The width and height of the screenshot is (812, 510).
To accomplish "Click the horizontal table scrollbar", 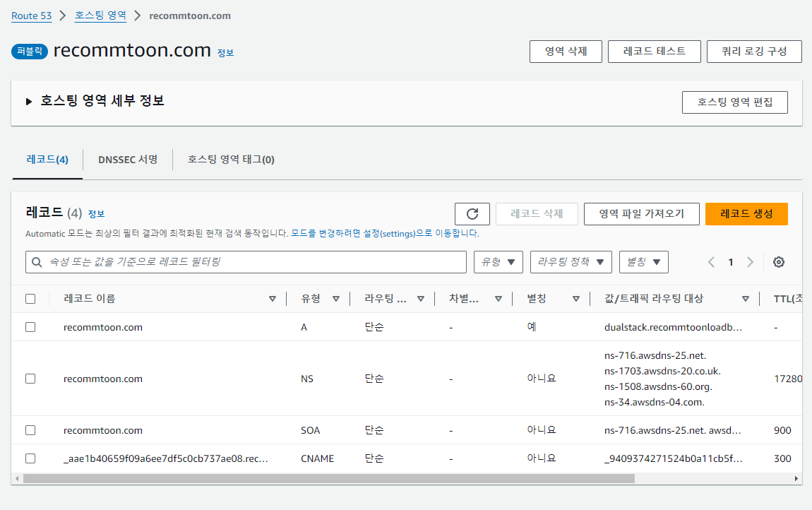I will (x=329, y=478).
